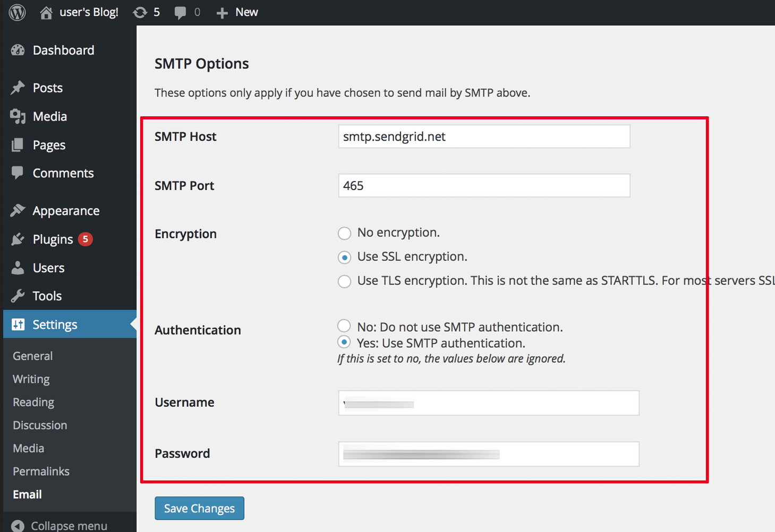The height and width of the screenshot is (532, 775).
Task: Click the Tools wrench icon
Action: [18, 296]
